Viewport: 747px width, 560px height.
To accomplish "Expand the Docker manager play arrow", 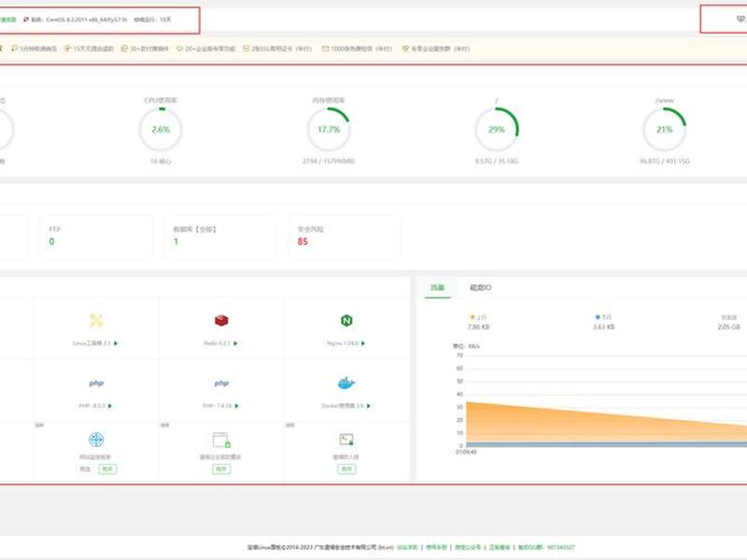I will pyautogui.click(x=368, y=406).
